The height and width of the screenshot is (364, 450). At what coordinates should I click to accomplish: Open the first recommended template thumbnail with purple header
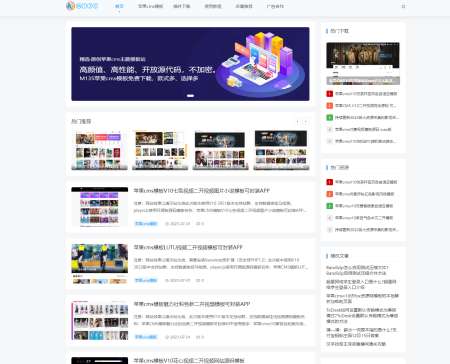click(99, 150)
